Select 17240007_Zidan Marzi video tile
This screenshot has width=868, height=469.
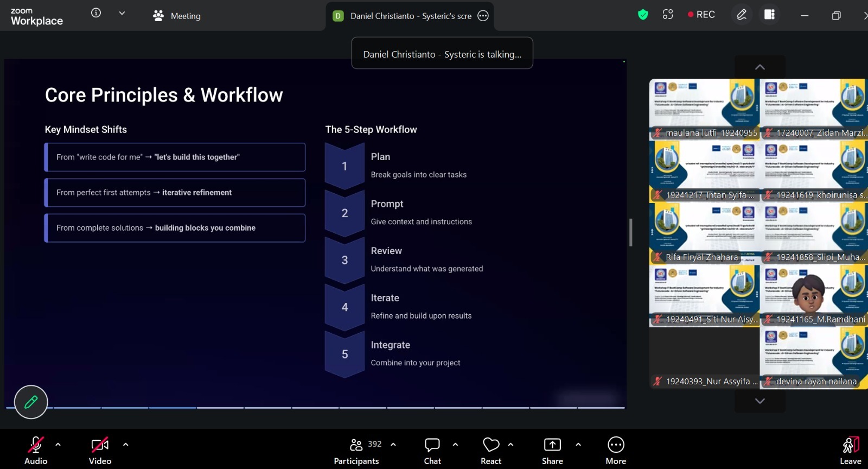814,109
